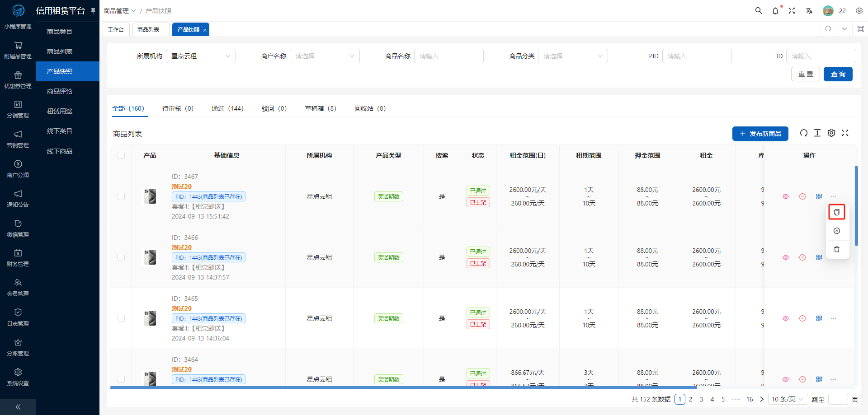Go to page 16 in pagination

pyautogui.click(x=750, y=399)
